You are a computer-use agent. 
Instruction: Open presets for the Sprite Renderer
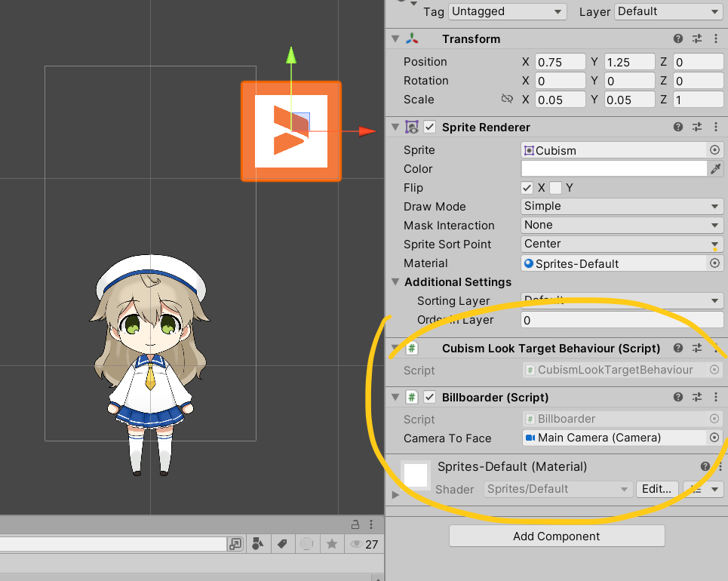pos(697,127)
